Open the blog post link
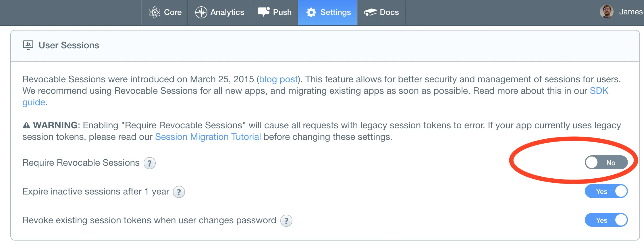The height and width of the screenshot is (248, 644). (x=278, y=79)
